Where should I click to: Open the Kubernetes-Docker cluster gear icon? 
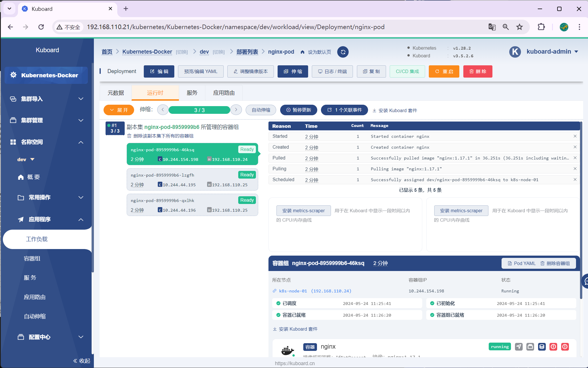click(13, 75)
